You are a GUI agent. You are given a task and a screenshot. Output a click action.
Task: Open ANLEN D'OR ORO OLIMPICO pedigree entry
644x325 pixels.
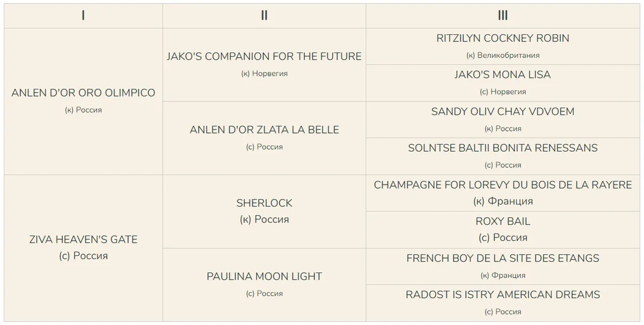pyautogui.click(x=83, y=93)
